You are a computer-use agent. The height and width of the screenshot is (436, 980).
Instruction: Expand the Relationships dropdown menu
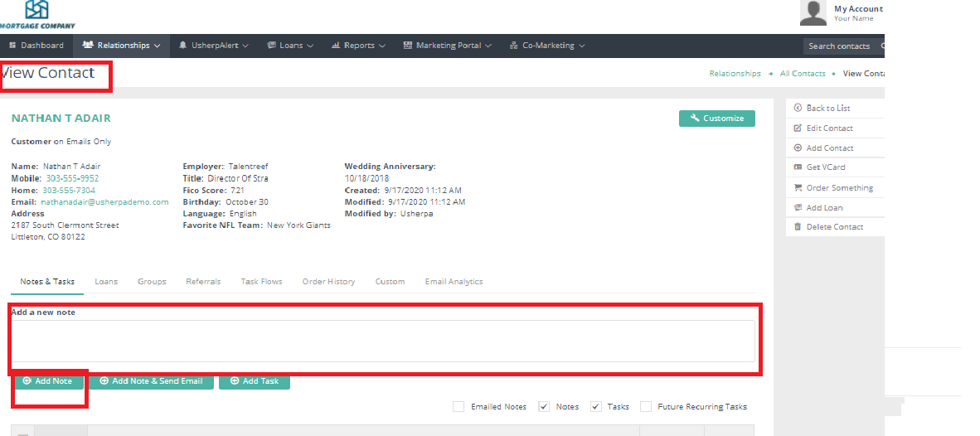pyautogui.click(x=122, y=46)
